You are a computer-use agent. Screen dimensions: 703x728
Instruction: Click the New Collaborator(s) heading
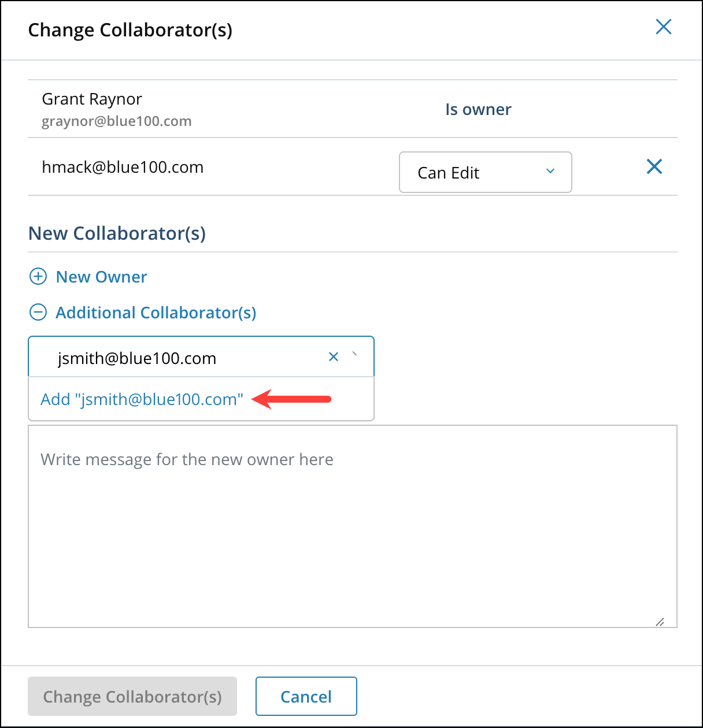117,233
